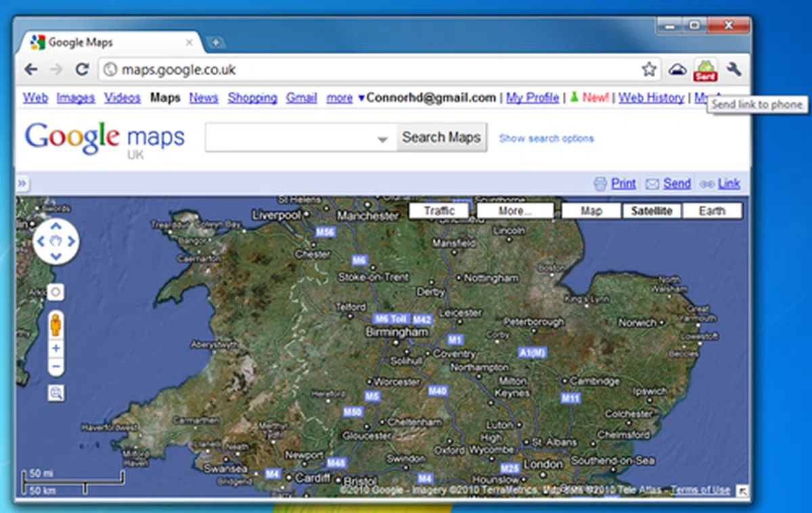The width and height of the screenshot is (812, 513).
Task: Switch to Map view
Action: coord(591,211)
